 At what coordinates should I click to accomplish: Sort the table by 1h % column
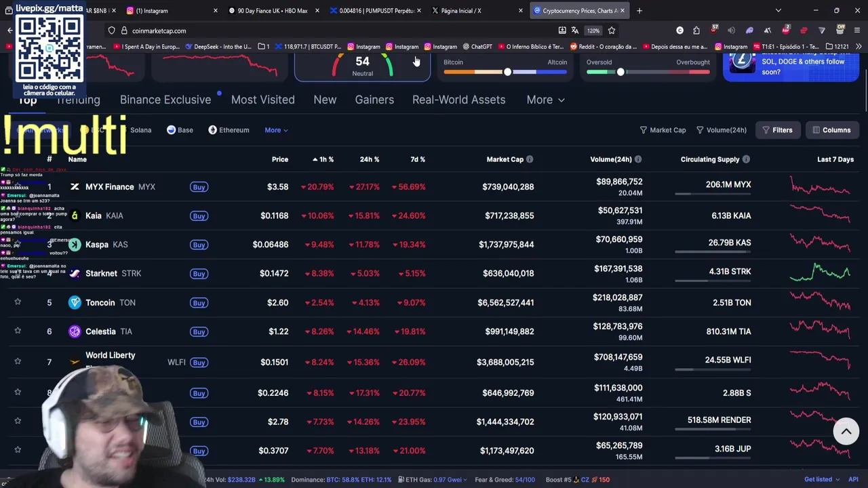click(323, 159)
